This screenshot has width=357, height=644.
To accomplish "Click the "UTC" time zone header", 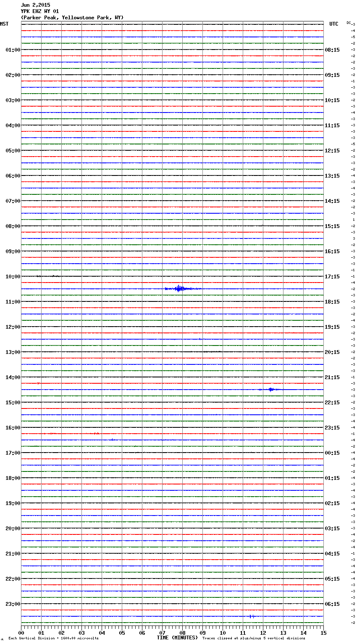I will click(x=334, y=24).
